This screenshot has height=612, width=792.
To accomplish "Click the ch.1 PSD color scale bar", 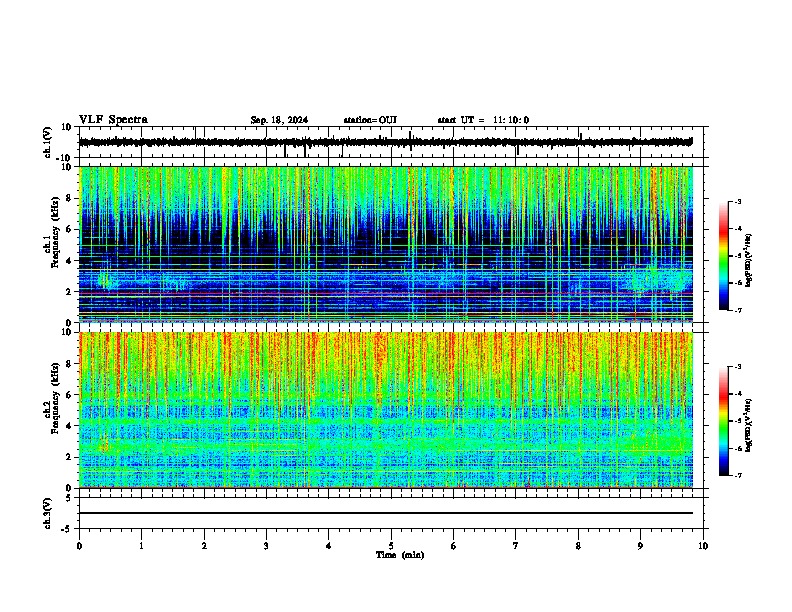I will click(723, 256).
